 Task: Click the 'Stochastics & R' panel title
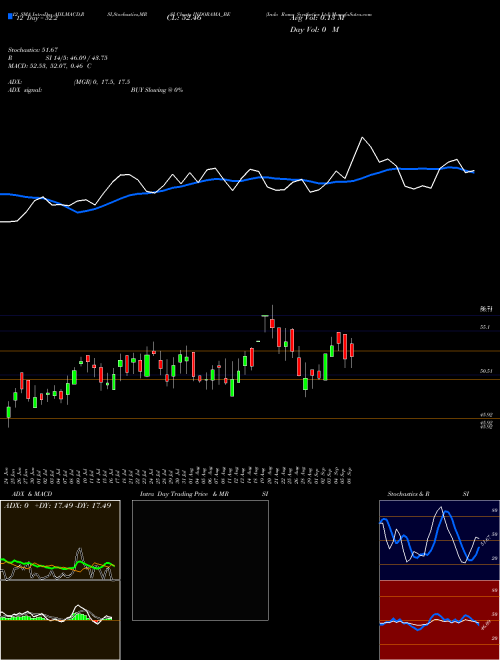[409, 494]
